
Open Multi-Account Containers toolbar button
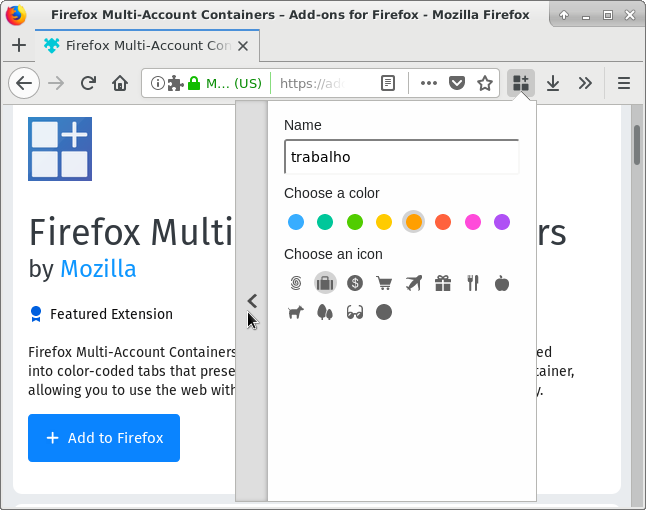521,83
